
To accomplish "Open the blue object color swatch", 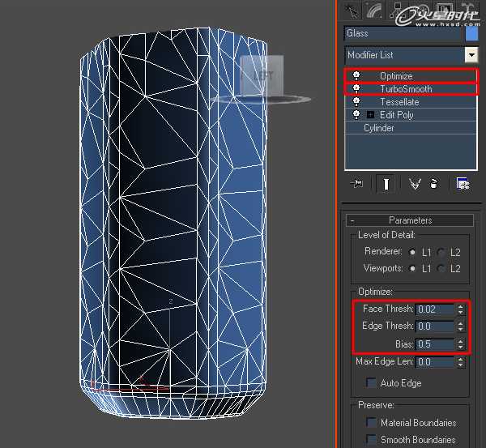I will pos(471,33).
